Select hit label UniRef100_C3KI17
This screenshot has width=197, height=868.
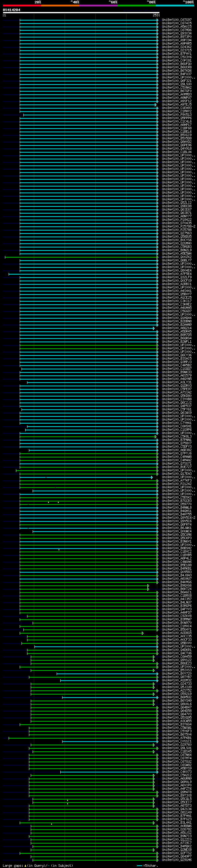177,301
